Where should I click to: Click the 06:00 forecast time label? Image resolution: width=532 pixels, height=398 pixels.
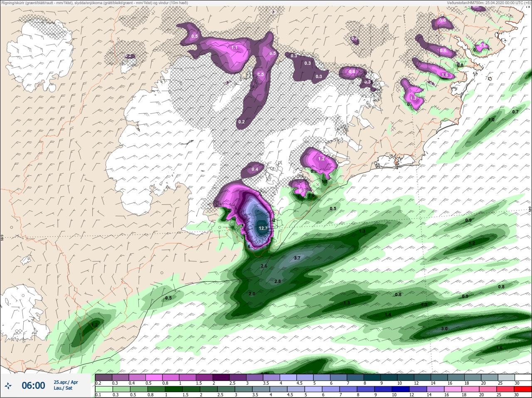pos(33,386)
